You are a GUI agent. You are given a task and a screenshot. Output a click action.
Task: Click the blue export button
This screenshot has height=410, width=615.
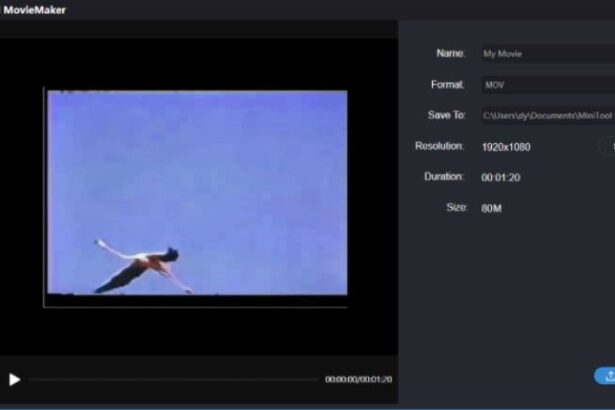point(606,376)
